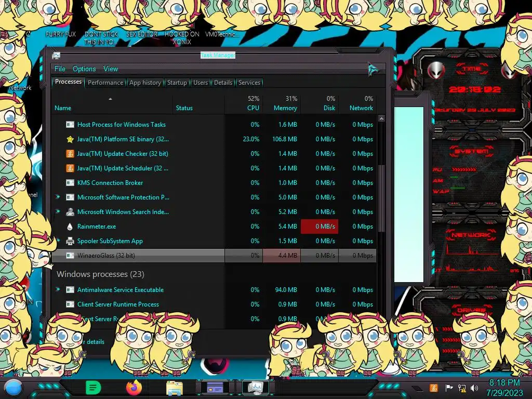Open File Explorer from the taskbar
This screenshot has height=399, width=532.
pyautogui.click(x=175, y=388)
